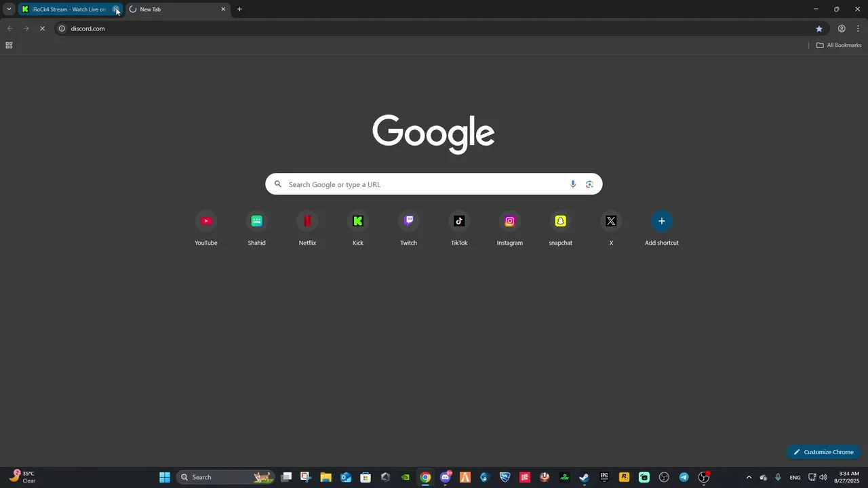Click the address bar showing discord.com
Image resolution: width=868 pixels, height=488 pixels.
(x=441, y=28)
